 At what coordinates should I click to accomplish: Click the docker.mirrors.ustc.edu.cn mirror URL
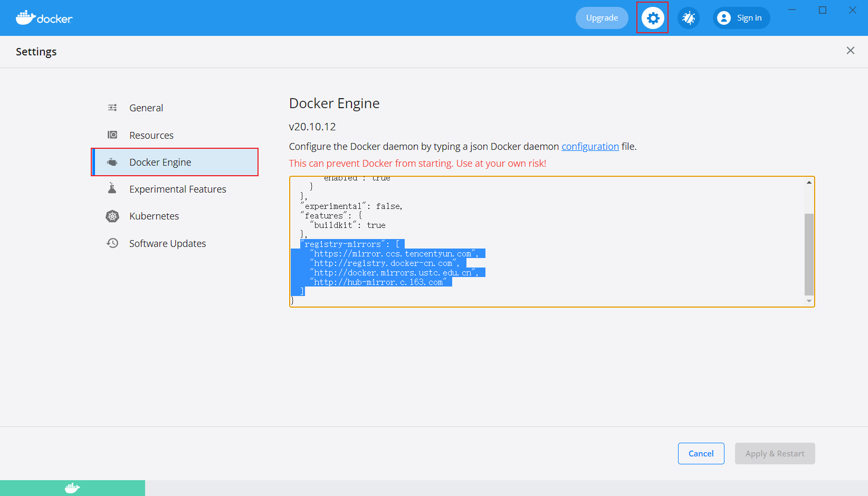tap(393, 273)
